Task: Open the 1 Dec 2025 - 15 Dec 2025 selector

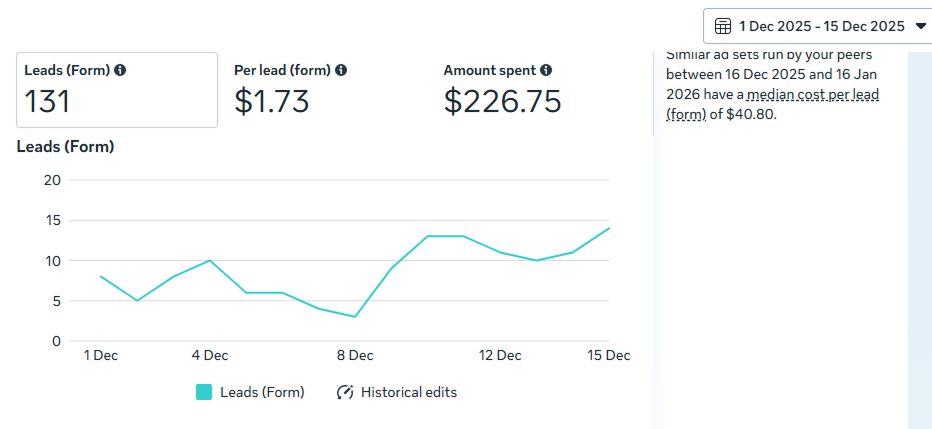Action: tap(821, 26)
